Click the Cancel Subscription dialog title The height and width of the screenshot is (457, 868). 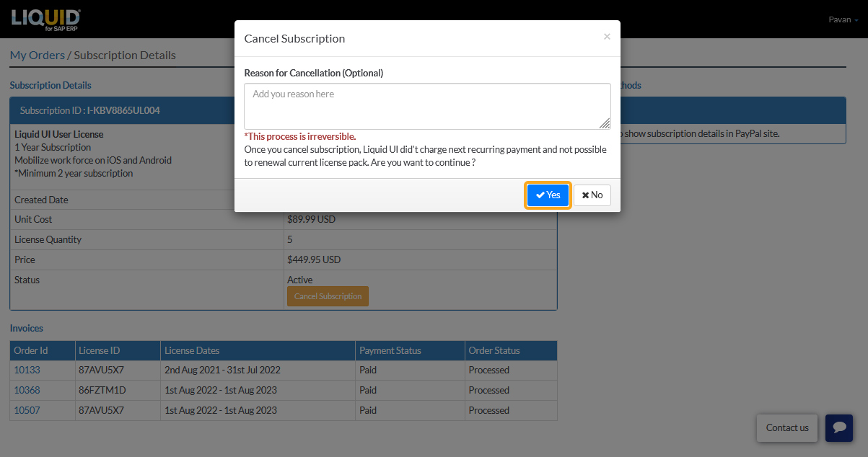[x=294, y=38]
